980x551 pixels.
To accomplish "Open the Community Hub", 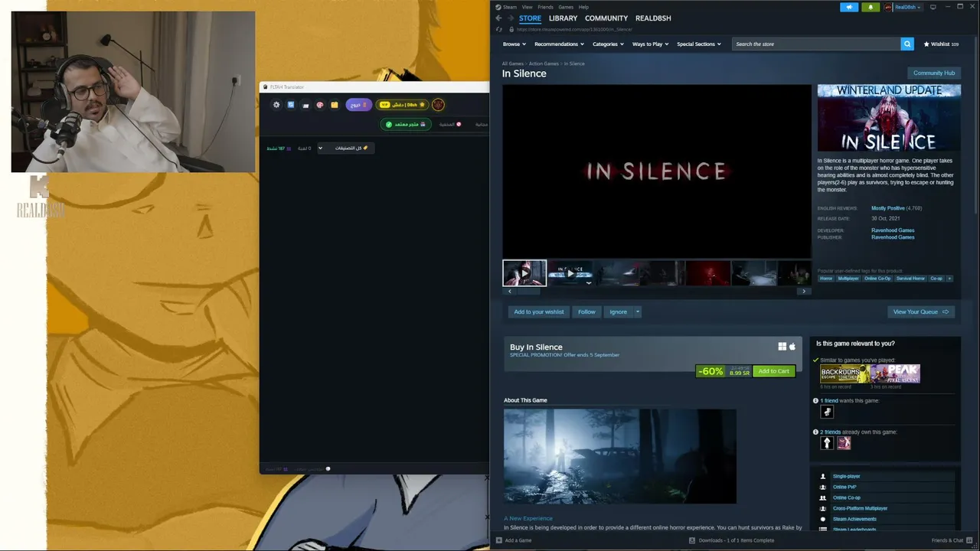I will pos(934,73).
